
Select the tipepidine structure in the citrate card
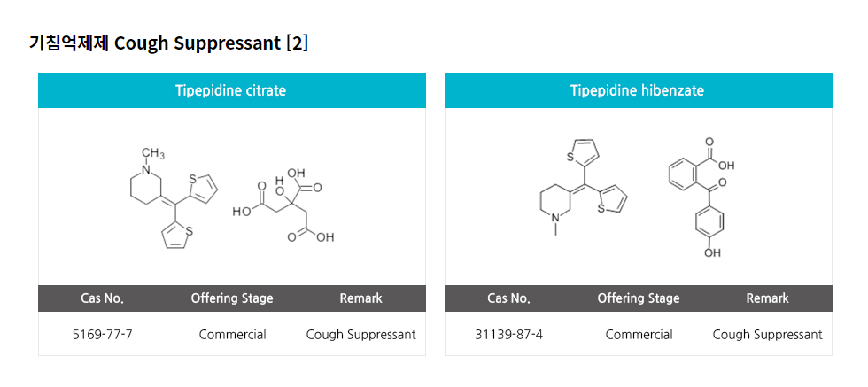click(174, 198)
